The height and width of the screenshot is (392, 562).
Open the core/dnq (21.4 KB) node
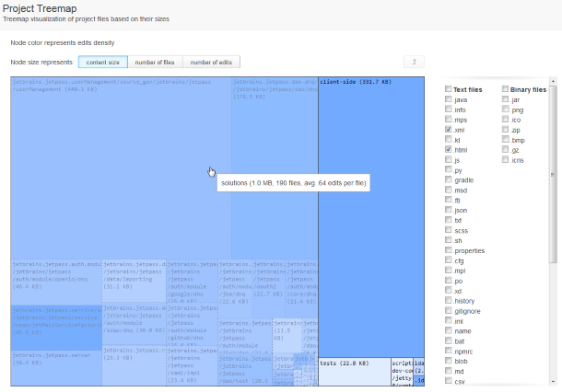[302, 289]
